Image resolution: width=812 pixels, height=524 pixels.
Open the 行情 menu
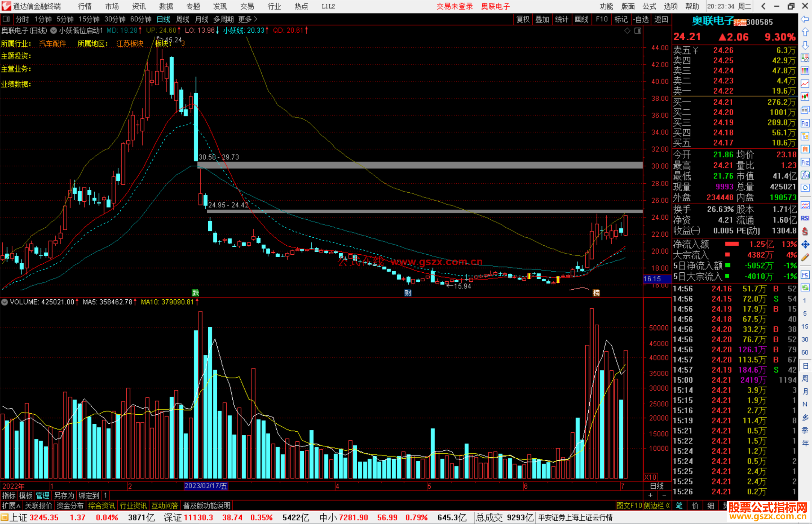point(85,6)
